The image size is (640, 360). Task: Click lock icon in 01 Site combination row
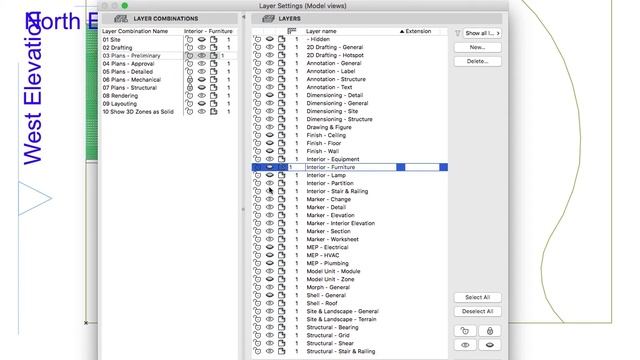coord(189,40)
